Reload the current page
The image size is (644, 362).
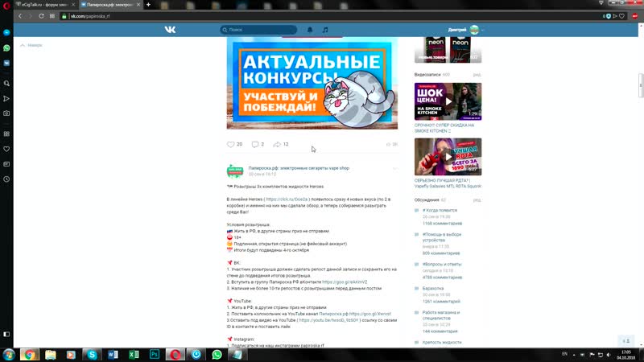(42, 16)
